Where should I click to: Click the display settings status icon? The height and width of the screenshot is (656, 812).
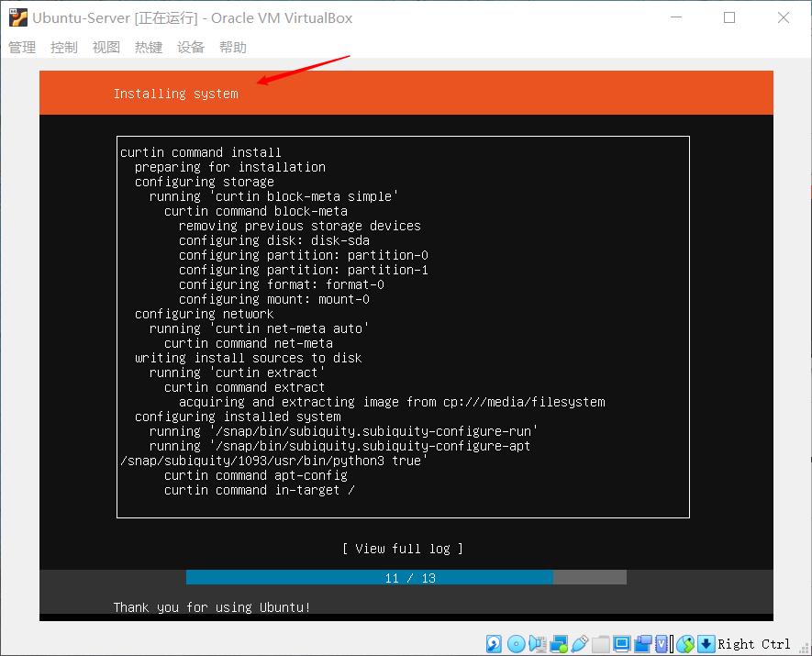click(621, 643)
